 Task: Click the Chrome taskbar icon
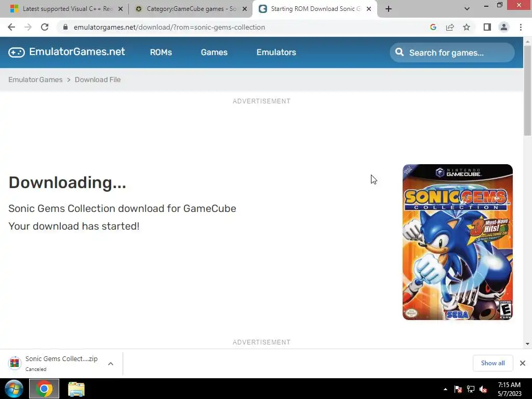44,389
